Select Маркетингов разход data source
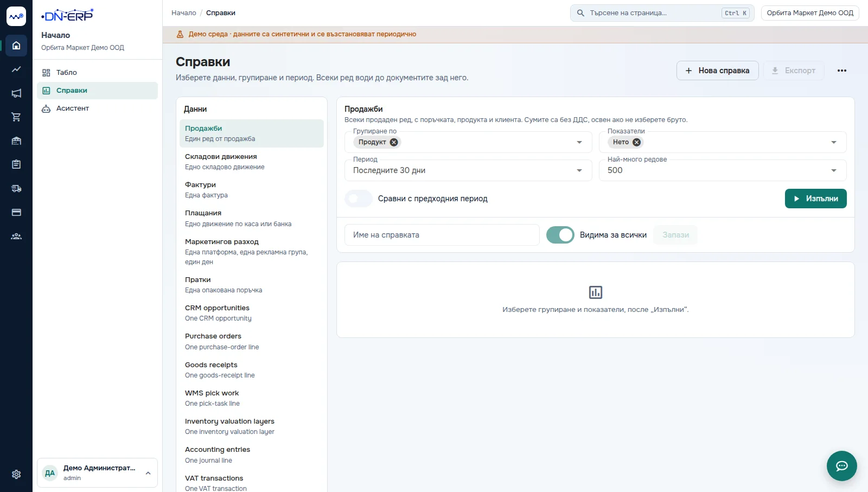Screen dimensions: 868x492 (252, 252)
